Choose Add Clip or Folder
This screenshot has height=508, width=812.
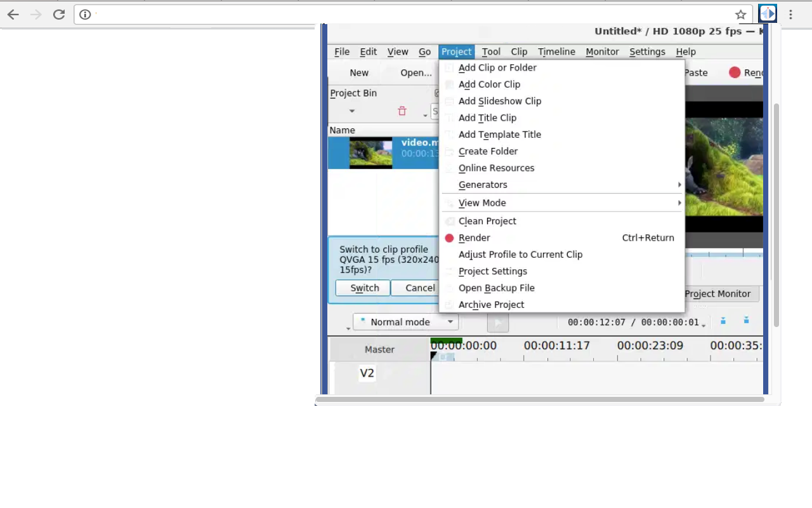pyautogui.click(x=561, y=68)
